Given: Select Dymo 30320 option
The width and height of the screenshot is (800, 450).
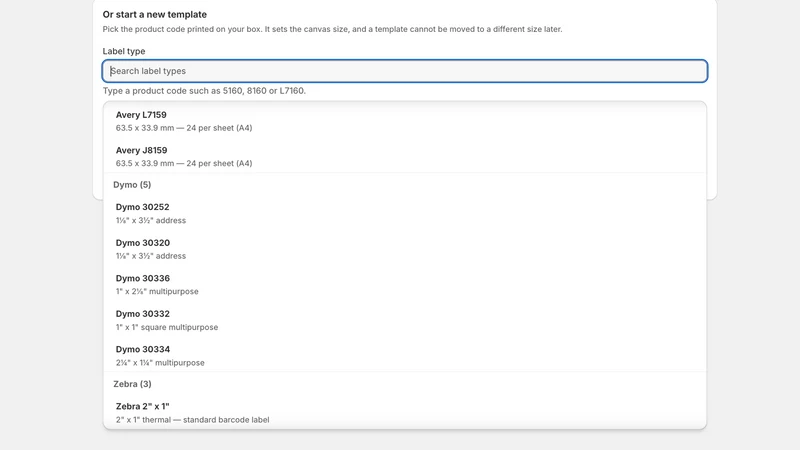Looking at the screenshot, I should [x=405, y=249].
